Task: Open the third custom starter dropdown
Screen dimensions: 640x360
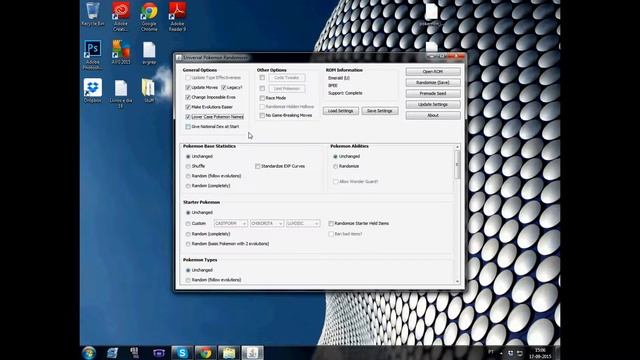Action: coord(302,223)
